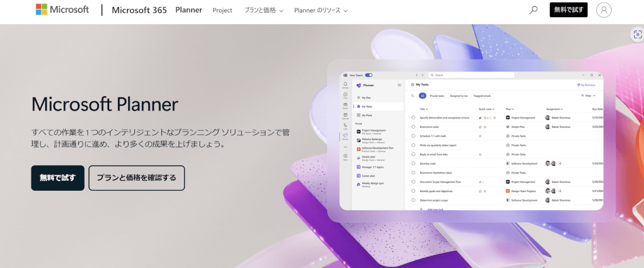Mark 'Document Scope Management Plan' complete
This screenshot has width=644, height=268.
(413, 182)
